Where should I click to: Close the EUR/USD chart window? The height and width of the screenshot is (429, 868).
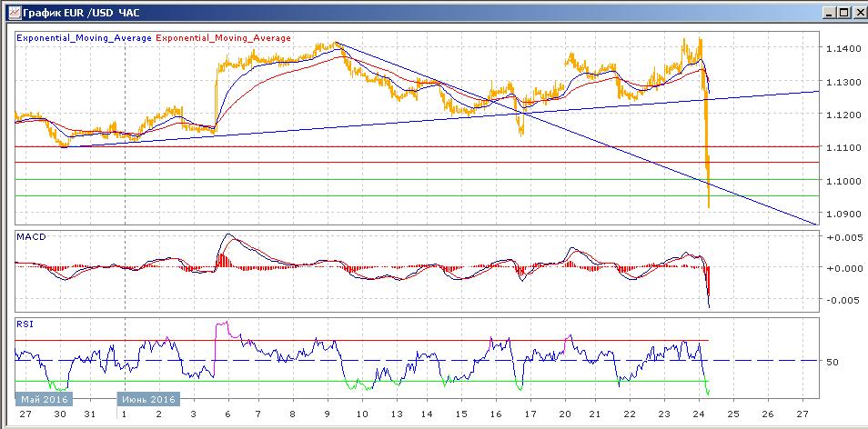tap(858, 12)
